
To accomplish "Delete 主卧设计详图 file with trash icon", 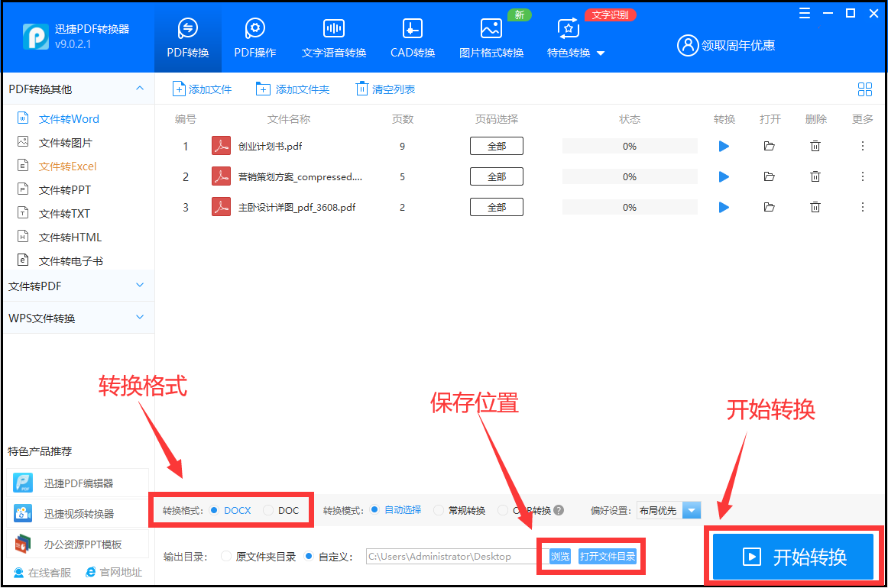I will 815,207.
